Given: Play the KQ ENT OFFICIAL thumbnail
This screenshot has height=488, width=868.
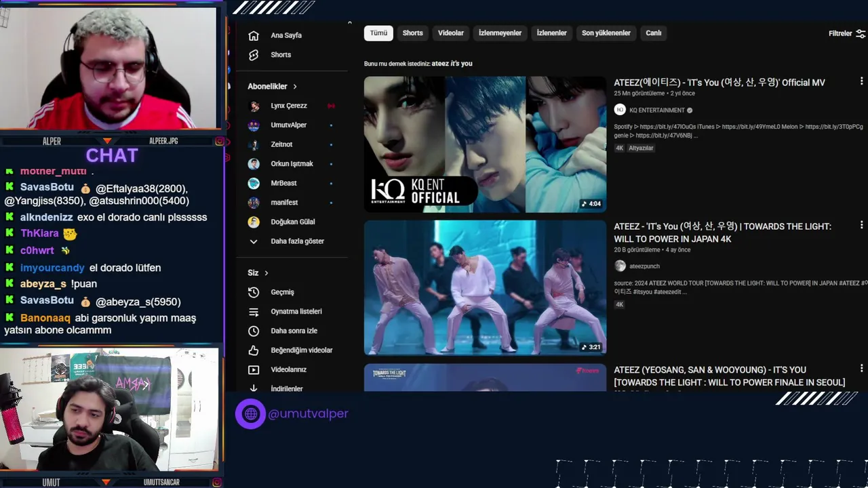Looking at the screenshot, I should pos(486,144).
